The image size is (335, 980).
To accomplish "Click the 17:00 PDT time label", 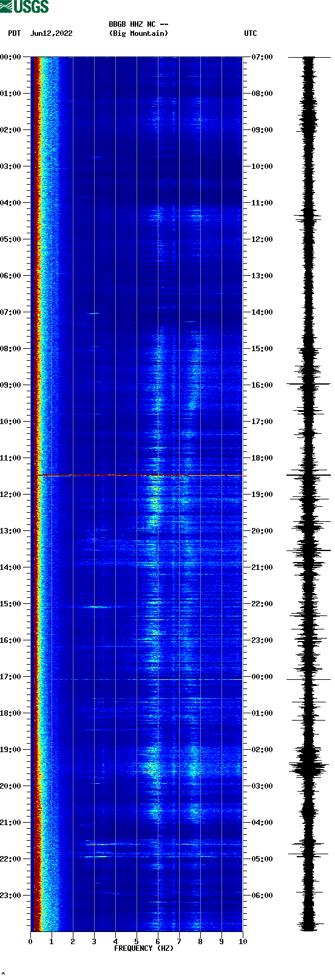I will (11, 677).
